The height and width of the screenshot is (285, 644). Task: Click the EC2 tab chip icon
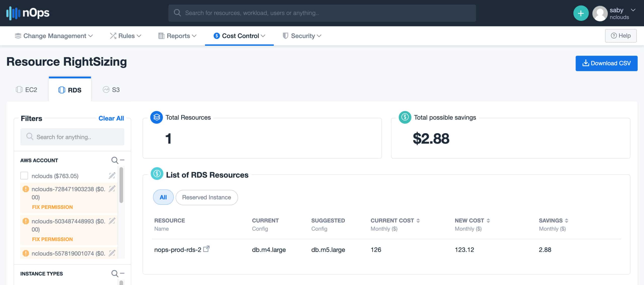click(19, 90)
